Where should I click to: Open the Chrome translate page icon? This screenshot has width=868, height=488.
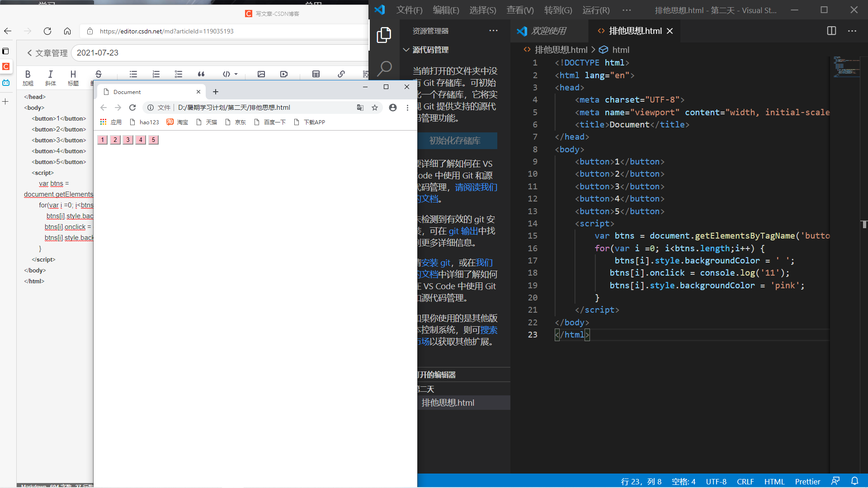360,108
